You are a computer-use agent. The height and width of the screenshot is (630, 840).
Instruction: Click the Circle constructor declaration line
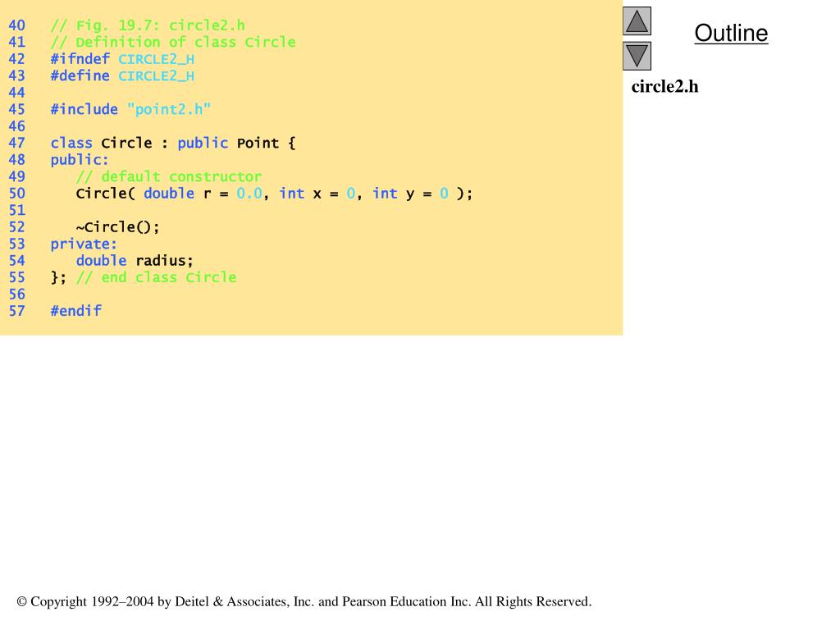274,194
